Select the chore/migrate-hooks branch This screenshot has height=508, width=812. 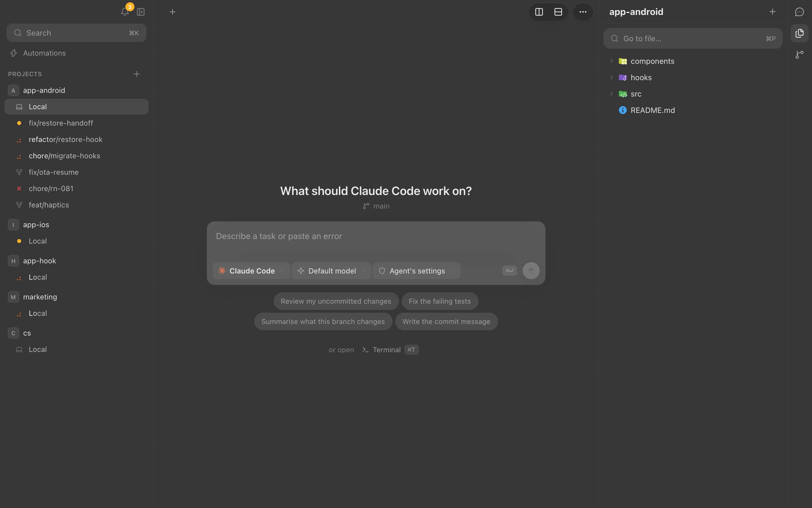point(76,156)
